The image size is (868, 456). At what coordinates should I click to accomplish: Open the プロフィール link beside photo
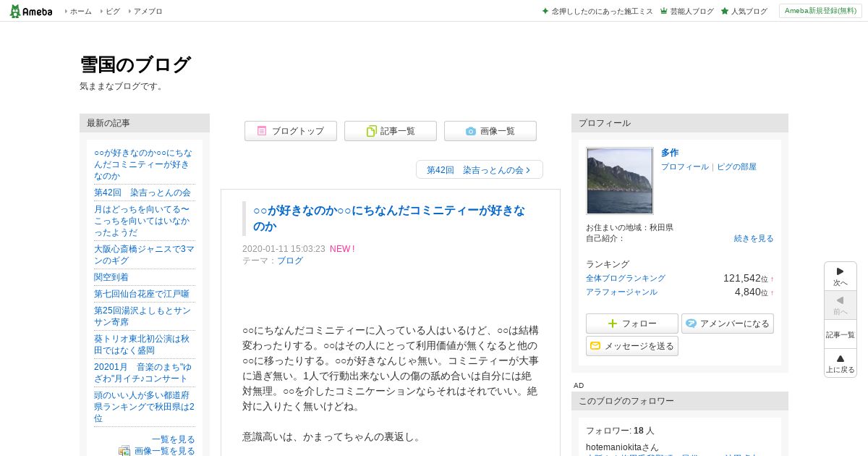[x=685, y=166]
